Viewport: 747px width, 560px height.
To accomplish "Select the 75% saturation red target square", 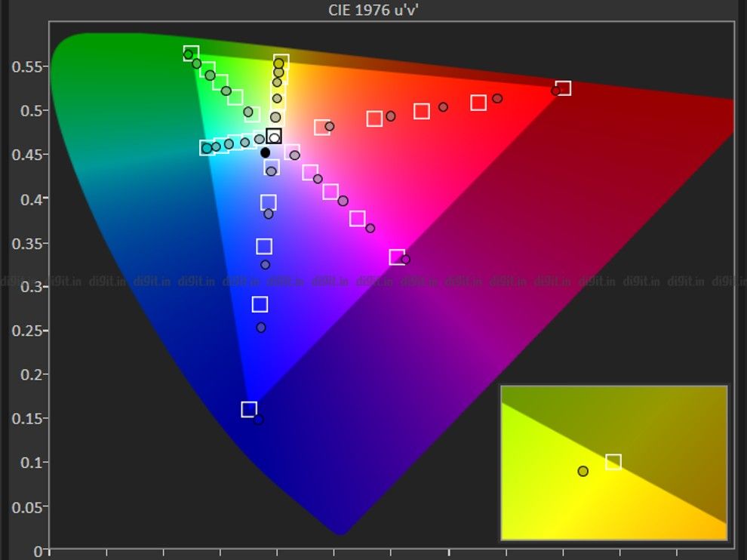I will [x=478, y=103].
